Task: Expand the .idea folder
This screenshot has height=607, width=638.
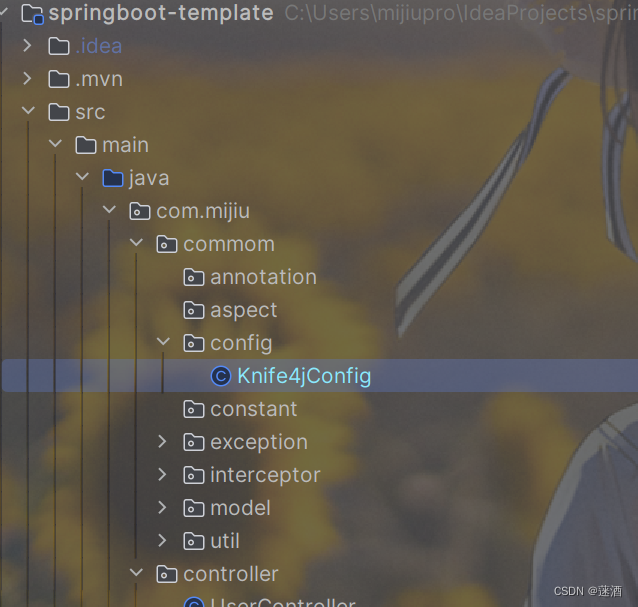Action: (27, 46)
